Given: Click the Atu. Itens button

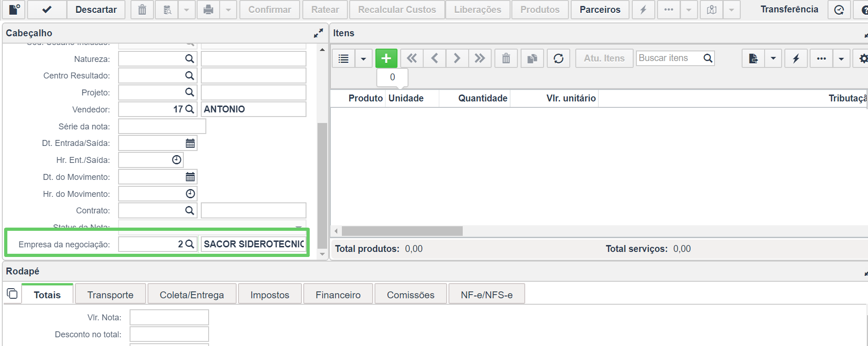Looking at the screenshot, I should coord(604,58).
